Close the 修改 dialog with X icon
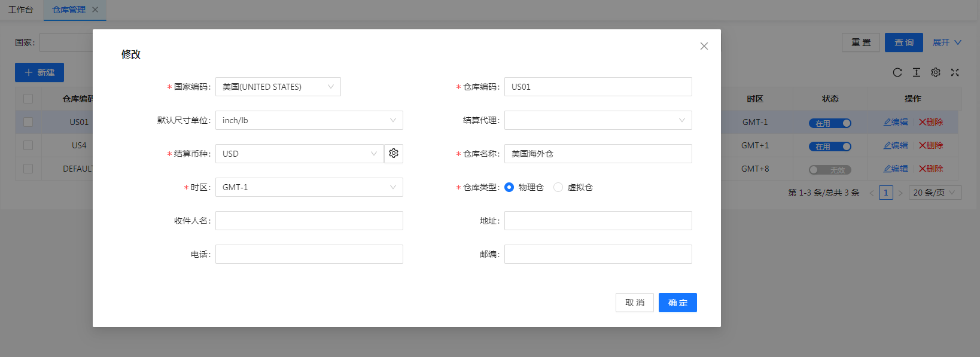Screen dimensions: 980x357 point(704,46)
